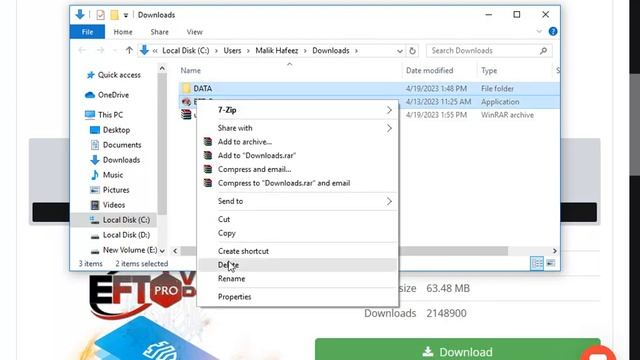Switch to Details view layout icon
The image size is (640, 360).
click(x=537, y=263)
